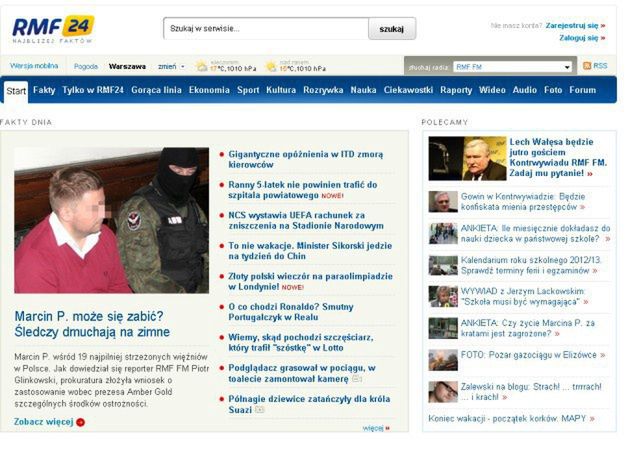Click the szukaj search button
The image size is (630, 450).
[x=392, y=29]
